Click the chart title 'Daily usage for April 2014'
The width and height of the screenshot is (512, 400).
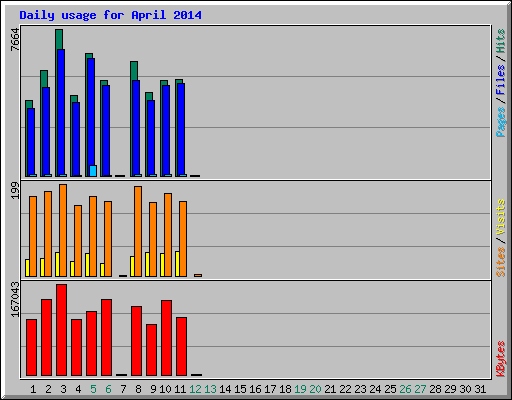[x=110, y=15]
